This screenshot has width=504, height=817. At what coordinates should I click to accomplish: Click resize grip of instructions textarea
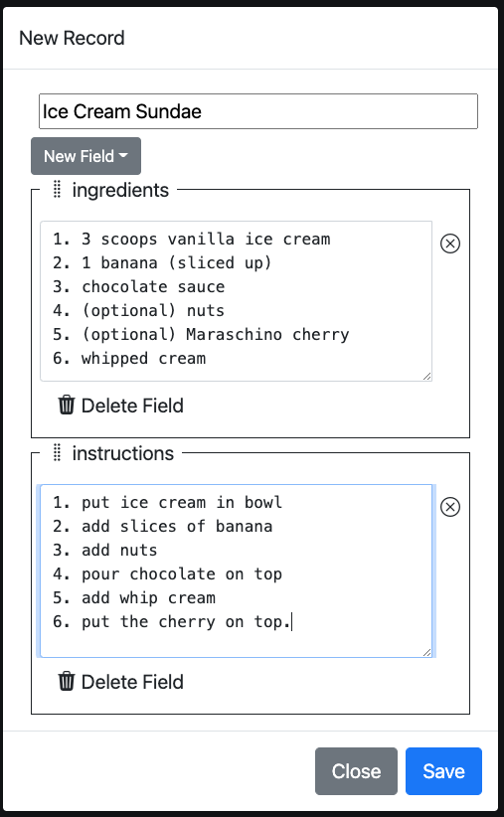pyautogui.click(x=426, y=652)
